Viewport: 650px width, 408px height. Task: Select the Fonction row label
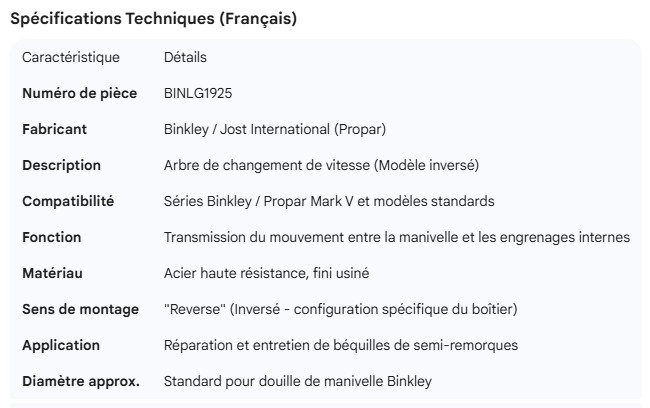pos(52,238)
